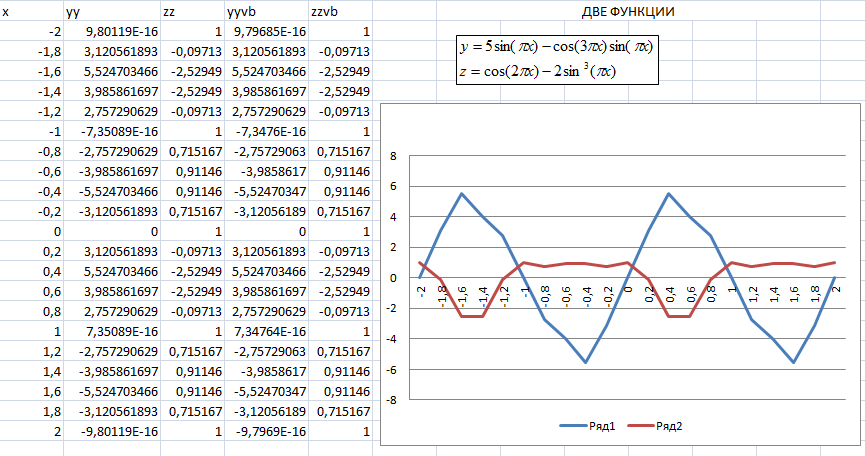
Task: Click x column cell with value -1,8
Action: click(x=31, y=51)
